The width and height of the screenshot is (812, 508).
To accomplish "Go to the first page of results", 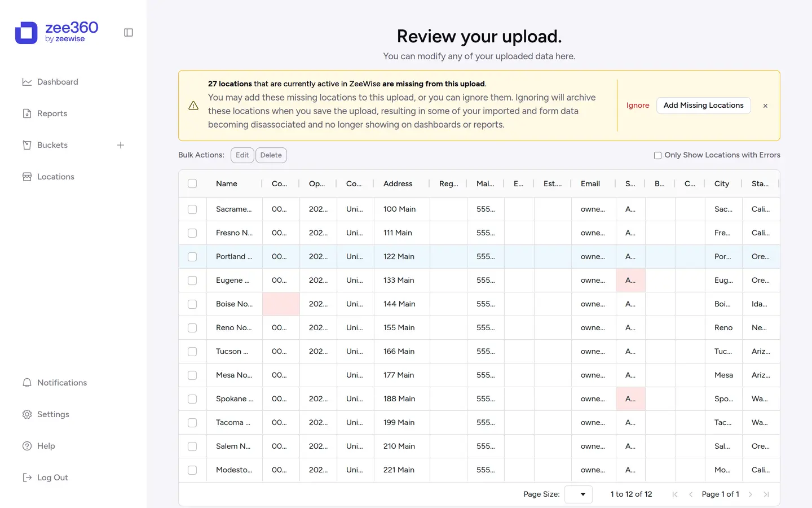I will [x=675, y=494].
